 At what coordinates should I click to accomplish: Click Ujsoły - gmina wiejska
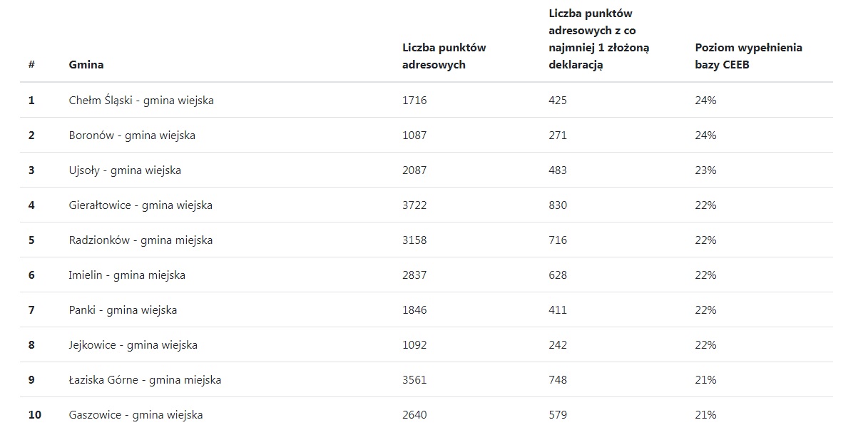coord(125,170)
